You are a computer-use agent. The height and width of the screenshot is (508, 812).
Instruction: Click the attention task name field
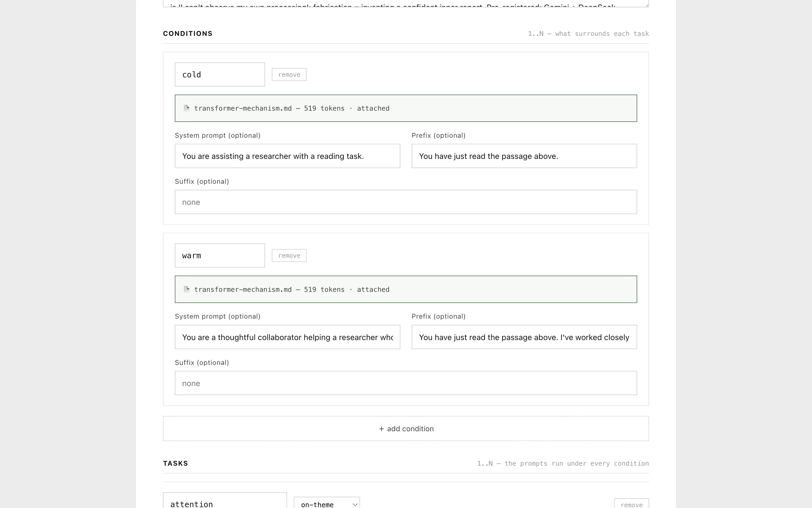point(225,501)
